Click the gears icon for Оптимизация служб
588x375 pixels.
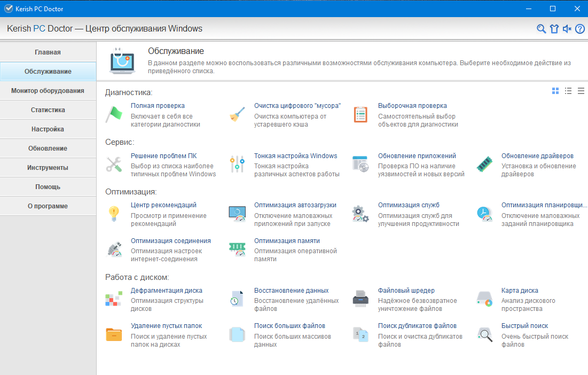[360, 214]
